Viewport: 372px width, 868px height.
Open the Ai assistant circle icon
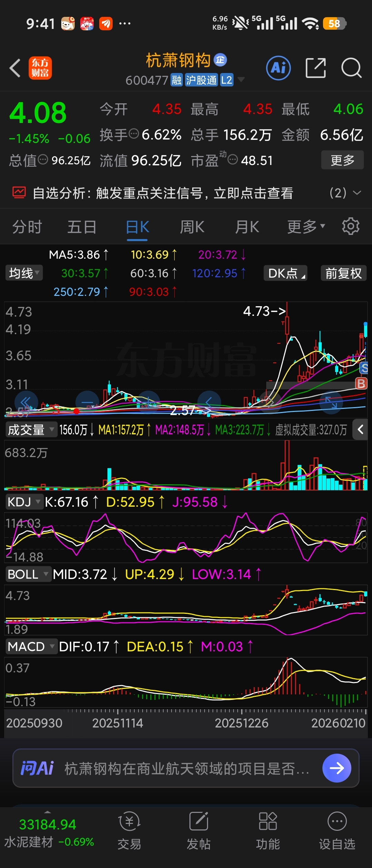click(x=278, y=68)
